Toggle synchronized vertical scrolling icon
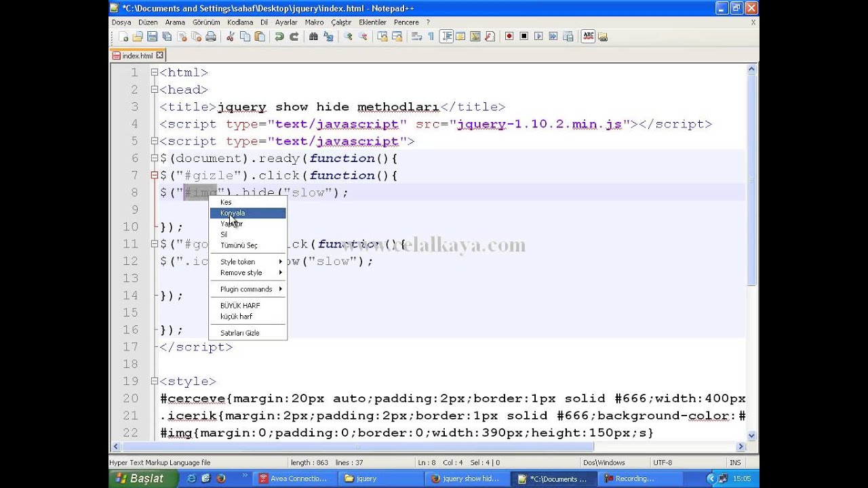The image size is (868, 488). [x=382, y=37]
